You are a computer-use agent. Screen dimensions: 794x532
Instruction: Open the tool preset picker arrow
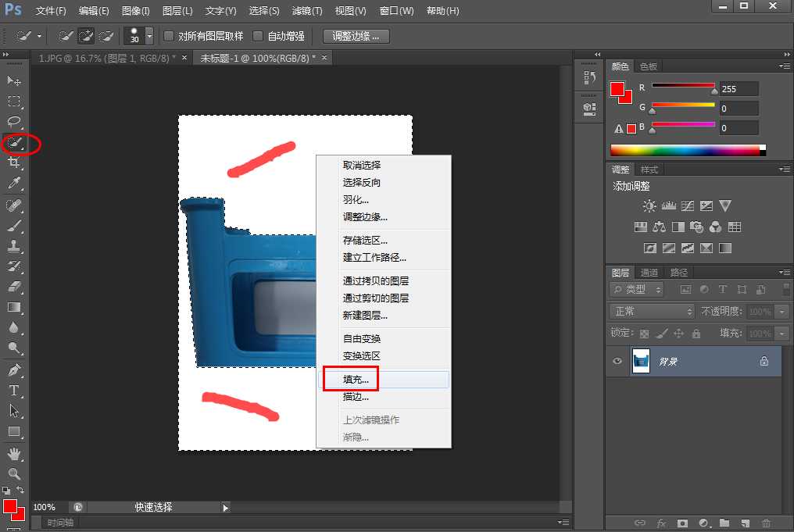39,36
